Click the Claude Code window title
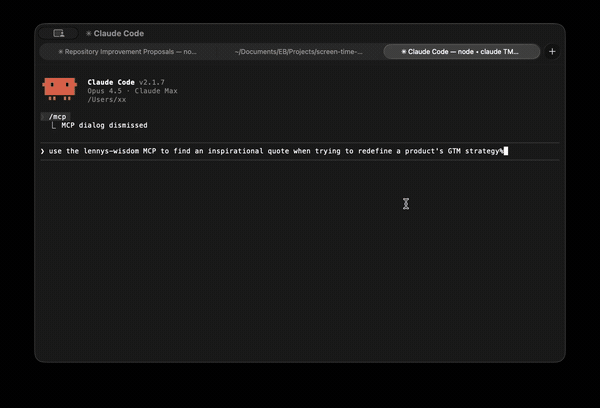The width and height of the screenshot is (600, 408). (119, 33)
